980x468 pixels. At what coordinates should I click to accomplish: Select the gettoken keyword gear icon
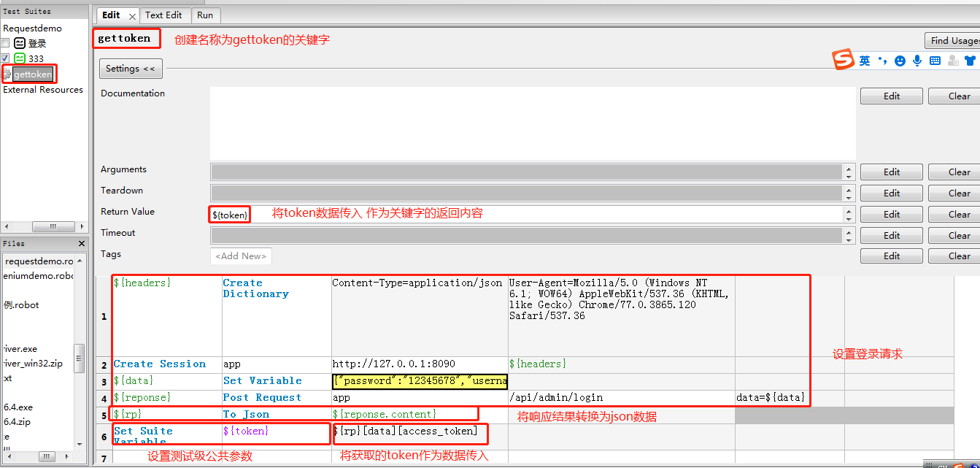click(7, 74)
